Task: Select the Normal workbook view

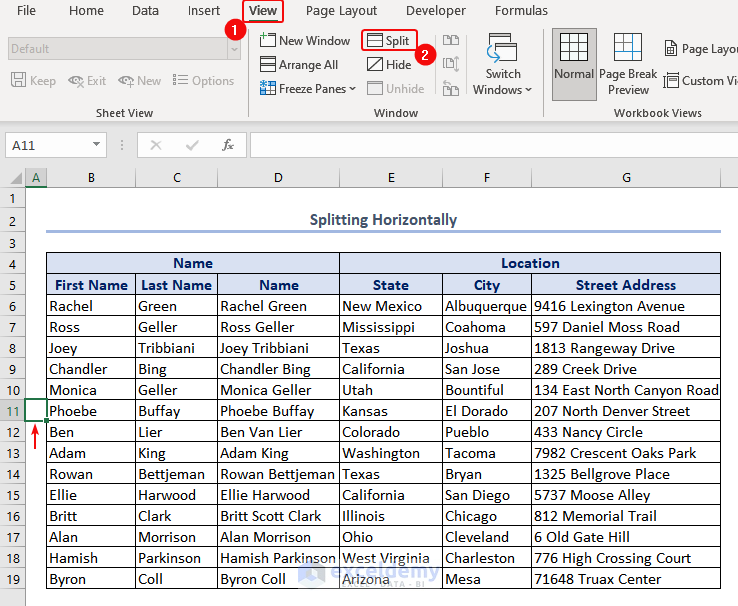Action: (x=574, y=64)
